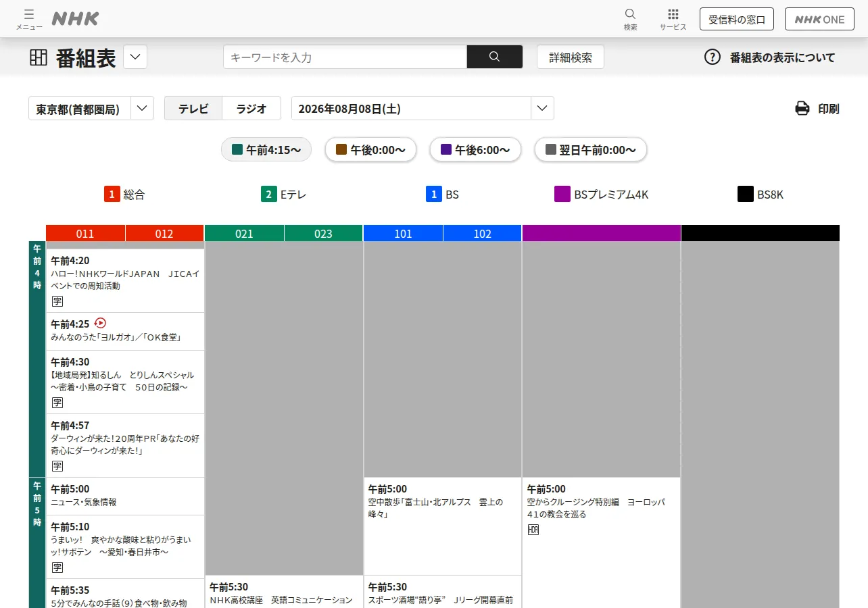Select subchannel 101 header
Image resolution: width=868 pixels, height=608 pixels.
(403, 233)
